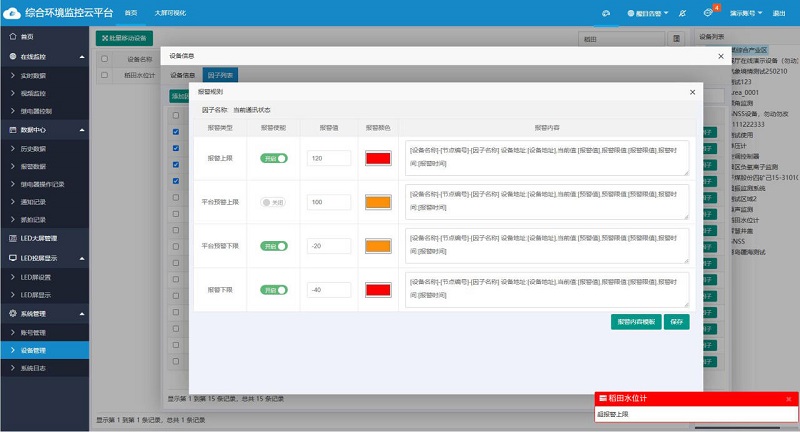Open the message notifications icon with badge

pos(708,13)
